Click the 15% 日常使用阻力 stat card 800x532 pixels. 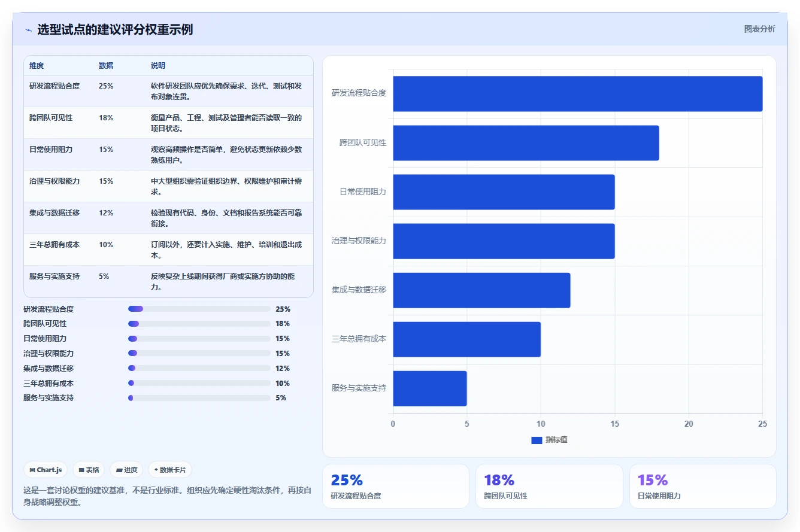(702, 486)
